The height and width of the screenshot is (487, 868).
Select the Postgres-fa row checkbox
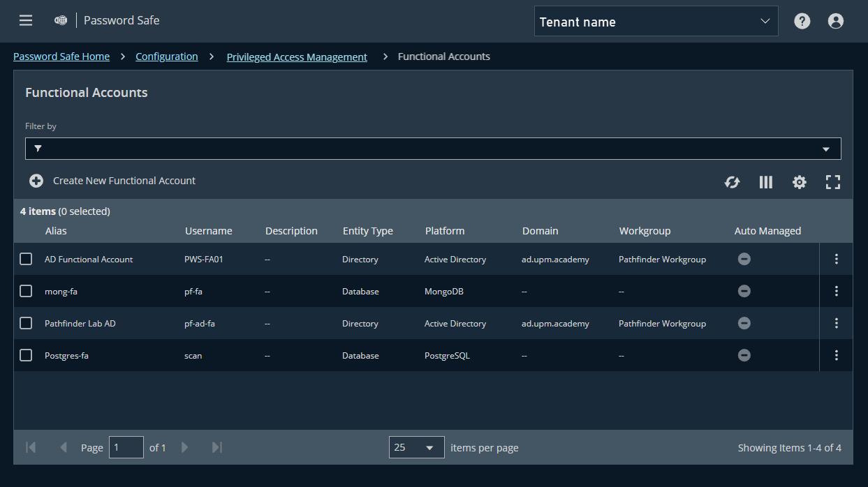(26, 355)
